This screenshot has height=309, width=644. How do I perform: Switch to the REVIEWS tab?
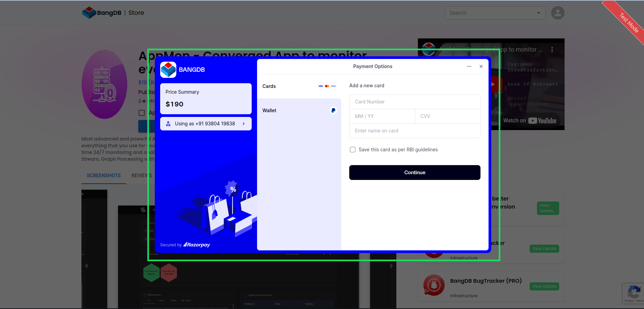pyautogui.click(x=142, y=176)
